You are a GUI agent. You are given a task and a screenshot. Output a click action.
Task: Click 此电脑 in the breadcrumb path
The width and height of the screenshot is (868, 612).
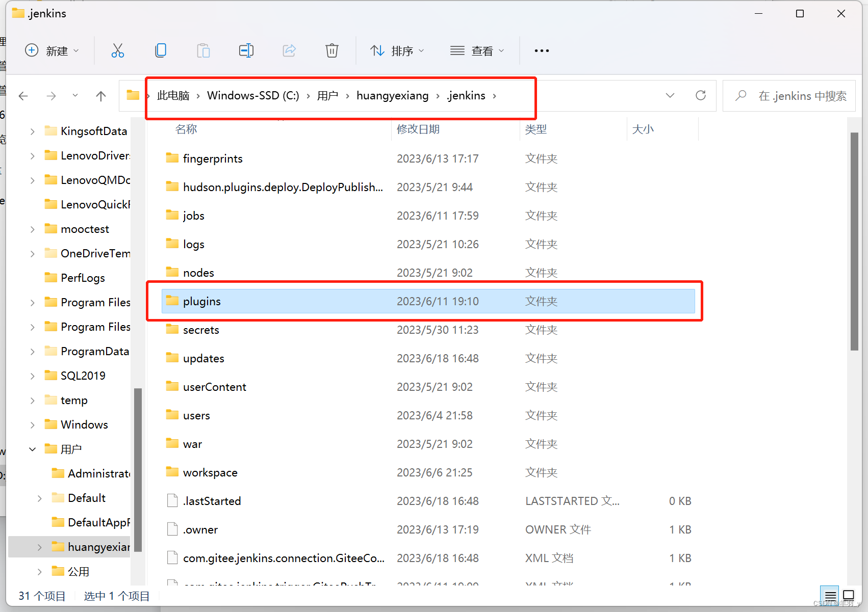[x=173, y=96]
